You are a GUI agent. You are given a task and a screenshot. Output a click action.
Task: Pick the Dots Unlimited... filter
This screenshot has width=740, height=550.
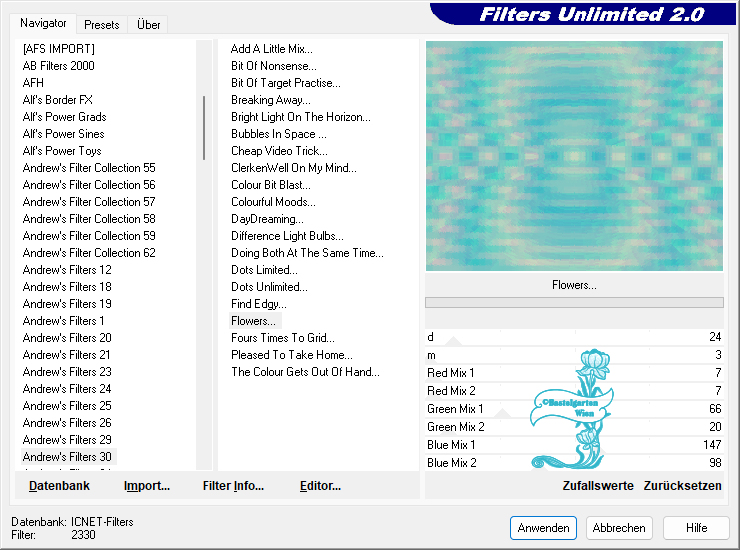click(269, 287)
